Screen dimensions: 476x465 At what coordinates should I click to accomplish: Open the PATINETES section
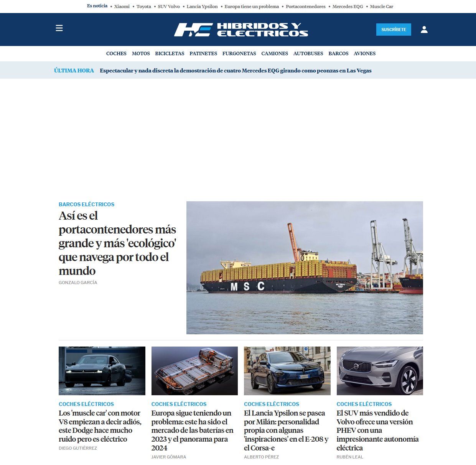pyautogui.click(x=203, y=54)
